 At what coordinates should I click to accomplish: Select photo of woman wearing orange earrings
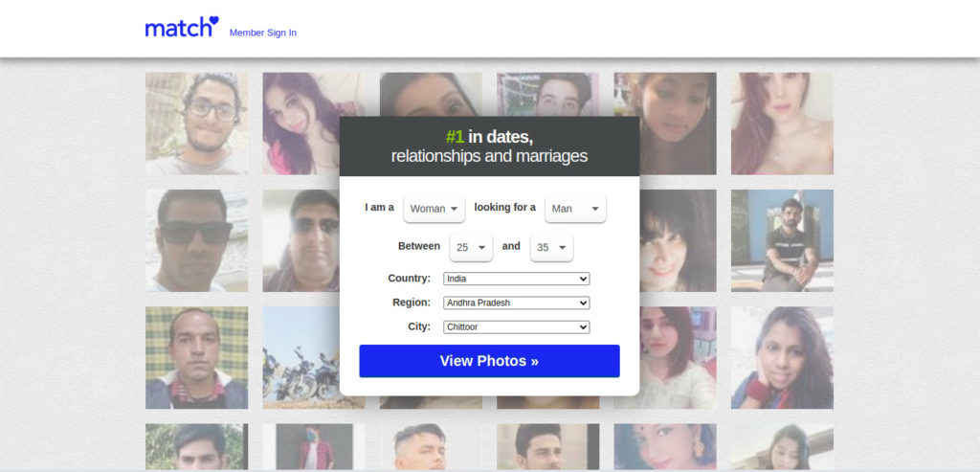coord(665,447)
